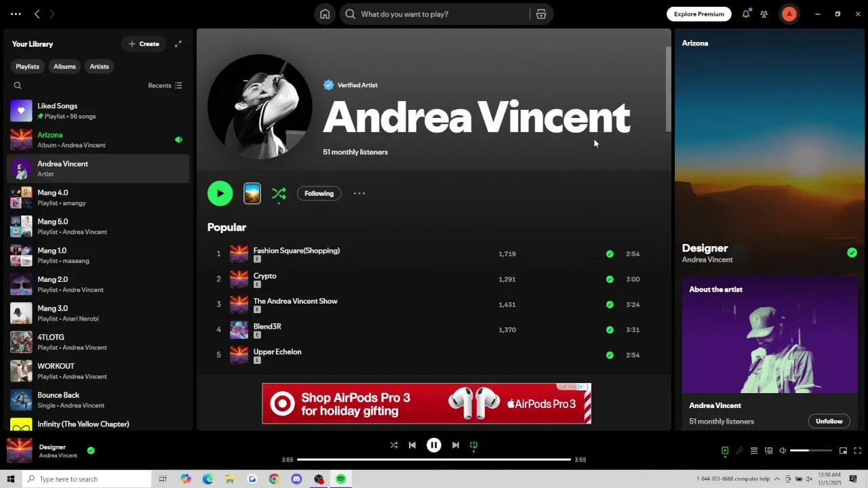Image resolution: width=868 pixels, height=488 pixels.
Task: Open the Browse icon in search bar
Action: tap(541, 14)
